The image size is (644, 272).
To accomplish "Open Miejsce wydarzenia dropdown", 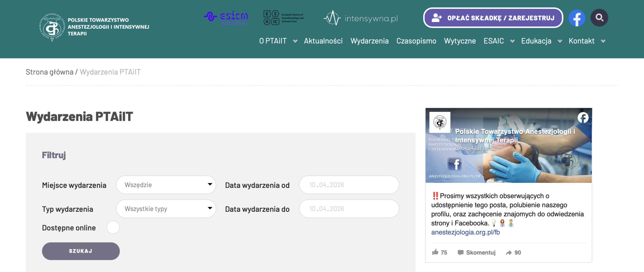I will [166, 185].
